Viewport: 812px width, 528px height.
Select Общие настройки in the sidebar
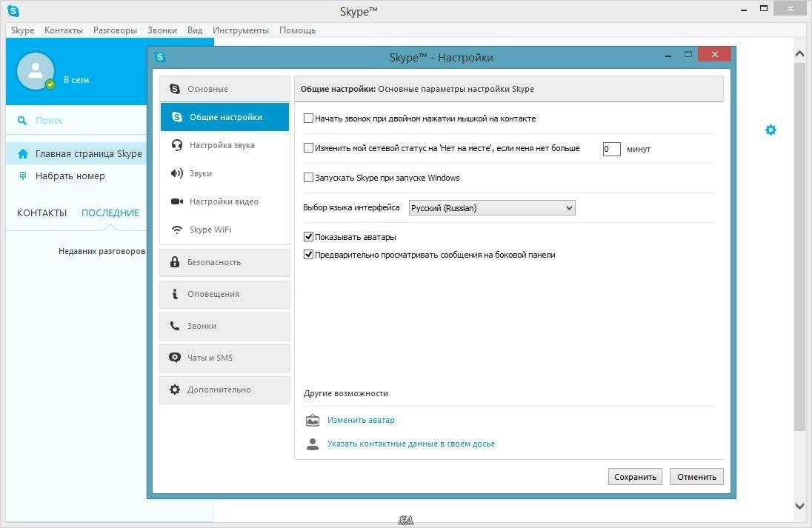224,117
